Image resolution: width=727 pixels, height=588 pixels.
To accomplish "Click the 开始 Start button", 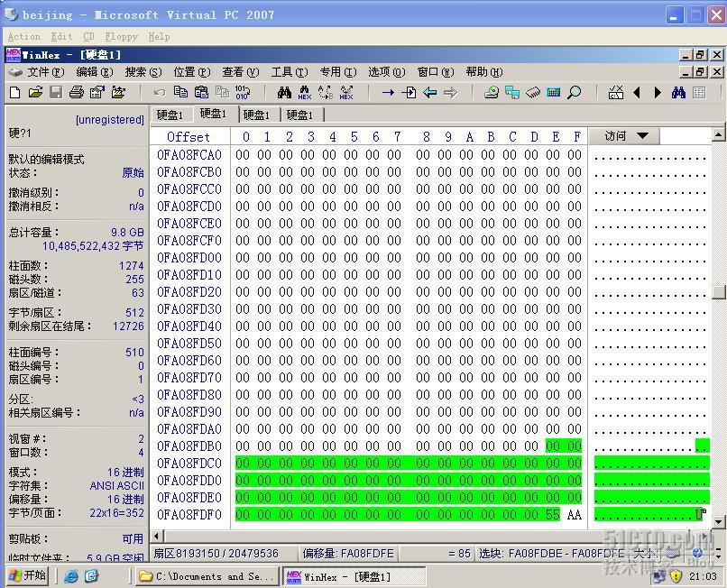I will click(27, 576).
